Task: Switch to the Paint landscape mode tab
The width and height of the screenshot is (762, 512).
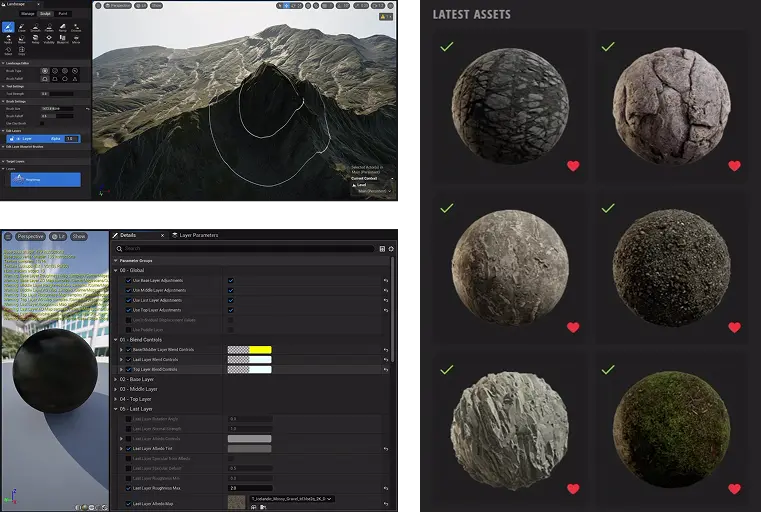Action: tap(63, 14)
